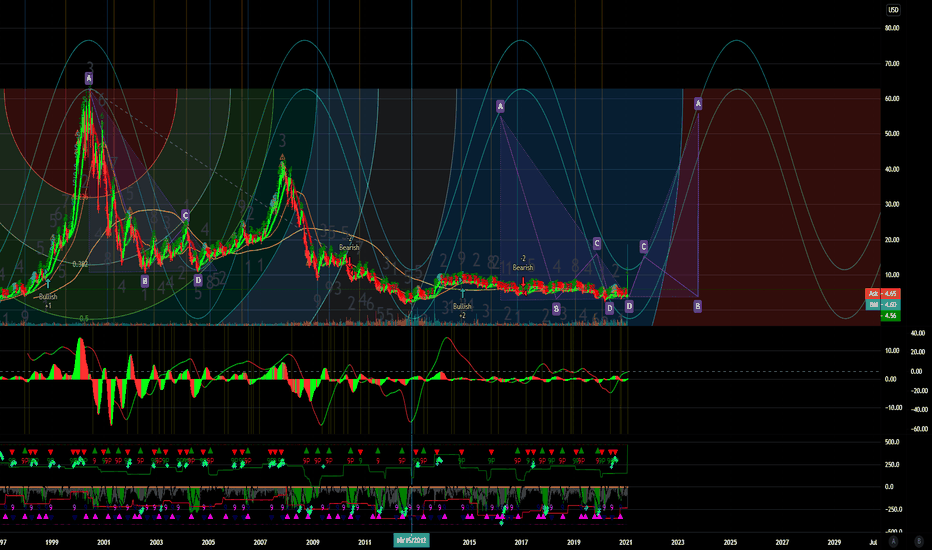The image size is (932, 550).
Task: Toggle the A auto-scale button
Action: [x=893, y=541]
